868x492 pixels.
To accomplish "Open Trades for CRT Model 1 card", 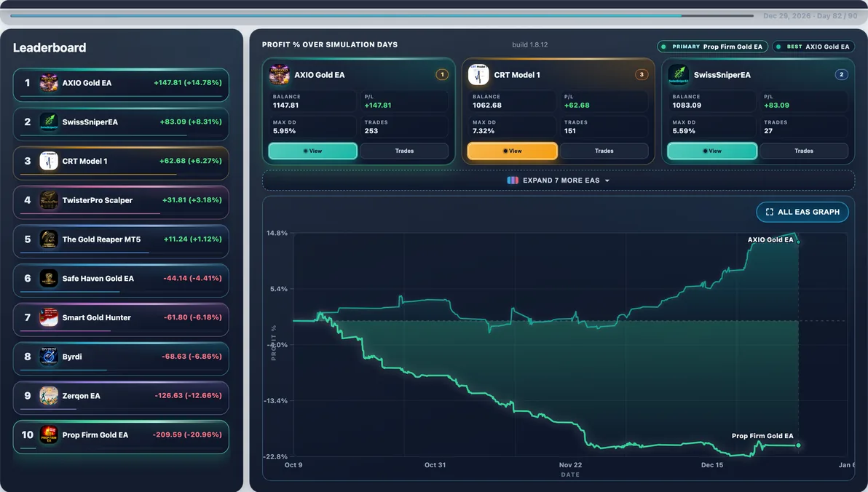I will point(604,151).
